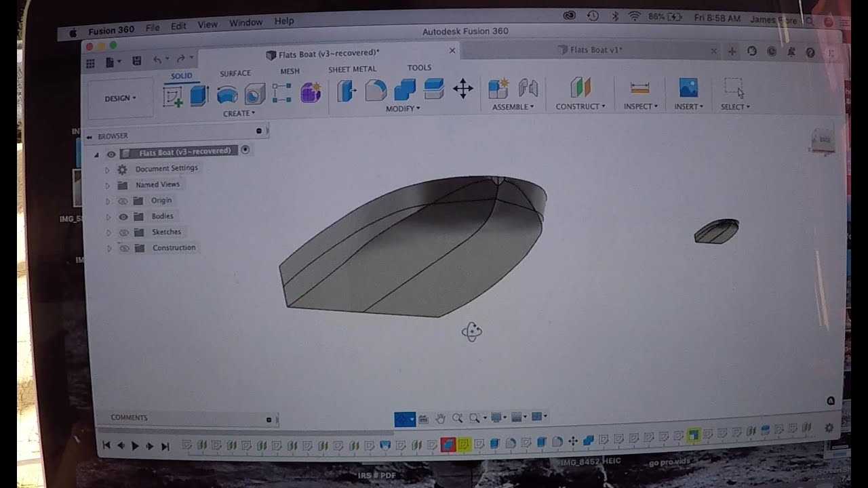Add a new design tab with plus
Viewport: 868px width, 488px height.
tap(732, 52)
